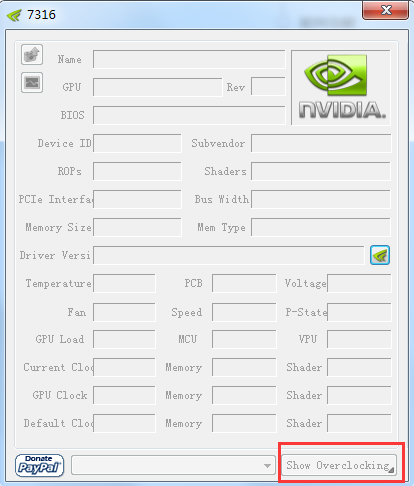
Task: Click into the Name field
Action: point(189,59)
